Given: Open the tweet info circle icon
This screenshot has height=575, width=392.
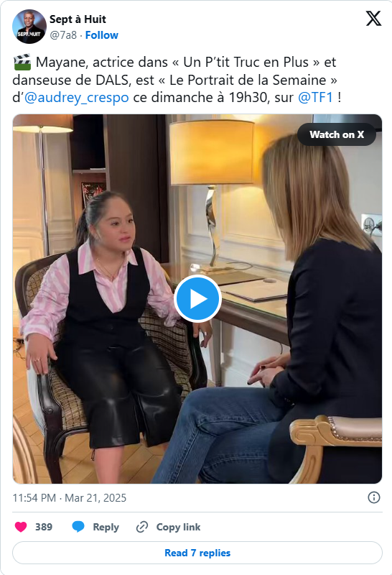Looking at the screenshot, I should coord(373,497).
